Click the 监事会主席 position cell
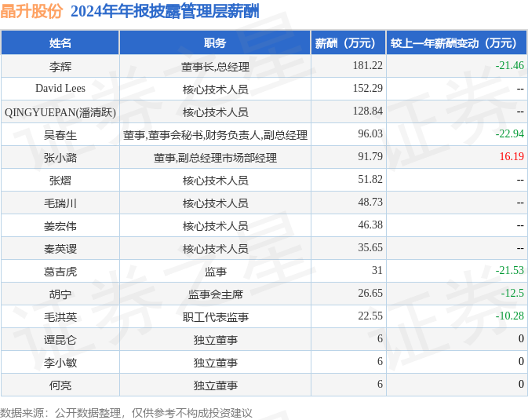This screenshot has height=420, width=528. tap(215, 294)
